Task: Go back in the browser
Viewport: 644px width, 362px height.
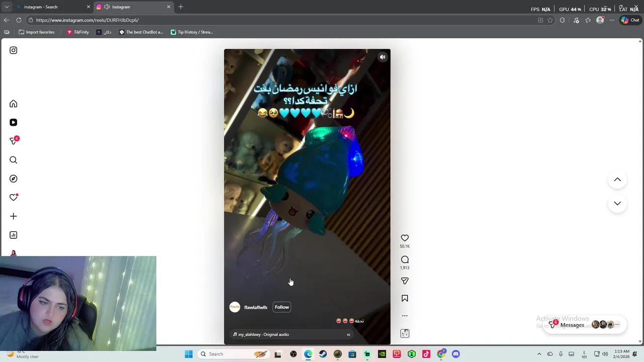Action: (x=7, y=20)
